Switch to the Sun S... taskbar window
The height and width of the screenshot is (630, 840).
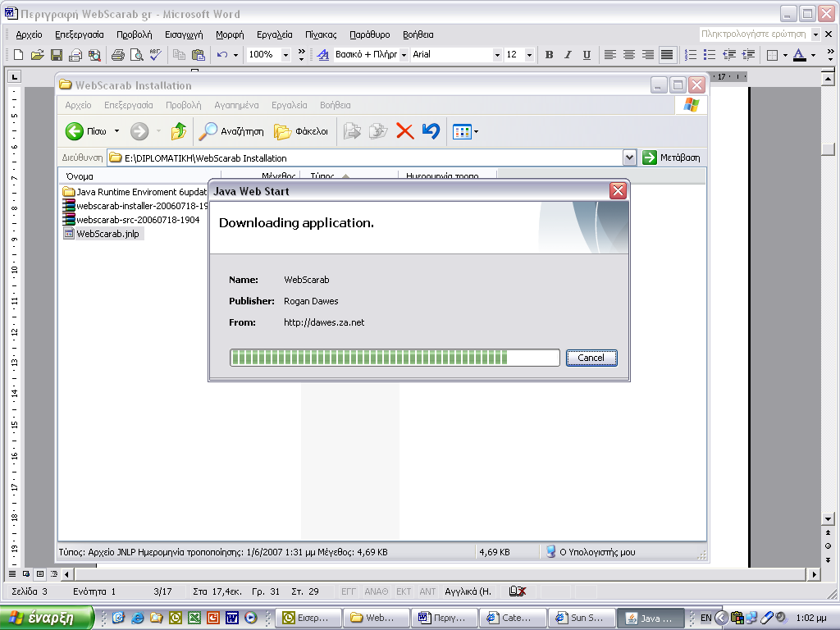tap(580, 618)
